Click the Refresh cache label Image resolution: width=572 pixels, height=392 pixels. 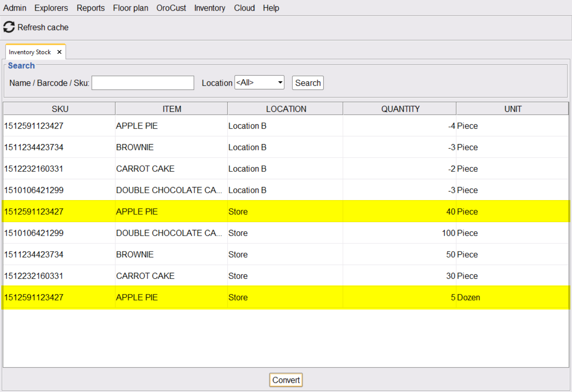[43, 27]
